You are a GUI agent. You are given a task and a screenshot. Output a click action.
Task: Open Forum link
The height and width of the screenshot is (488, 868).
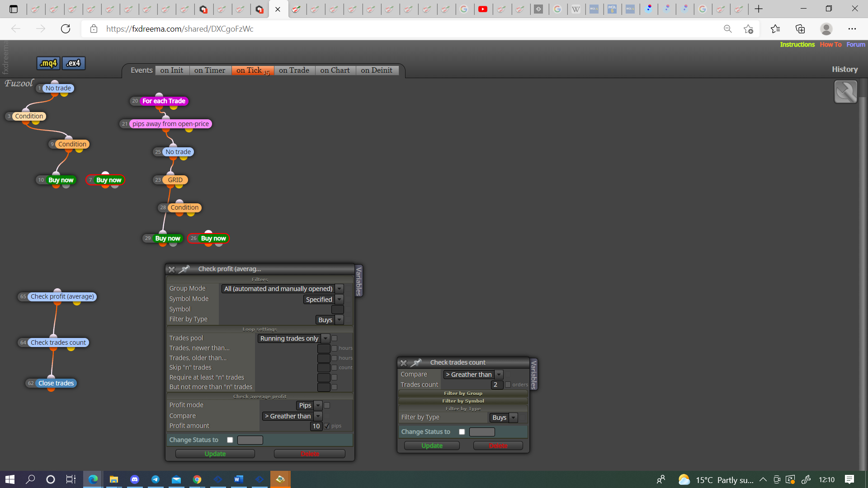tap(856, 44)
